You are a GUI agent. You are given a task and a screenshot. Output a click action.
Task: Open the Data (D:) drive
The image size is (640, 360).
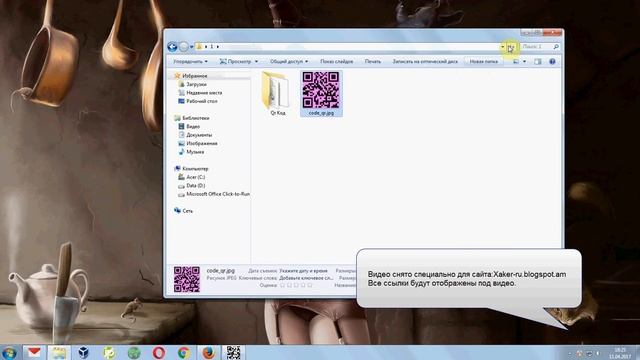196,185
